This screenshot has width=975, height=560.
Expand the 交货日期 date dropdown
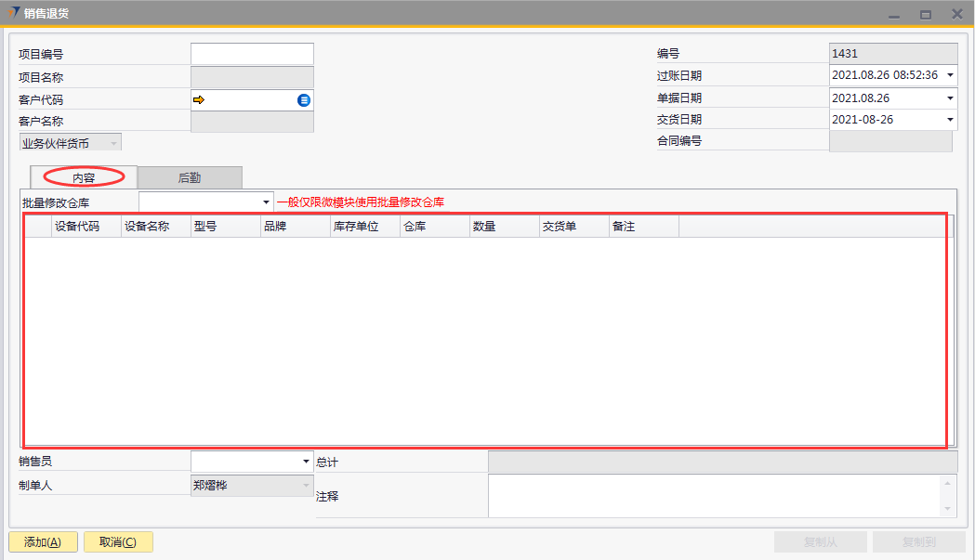tap(950, 120)
